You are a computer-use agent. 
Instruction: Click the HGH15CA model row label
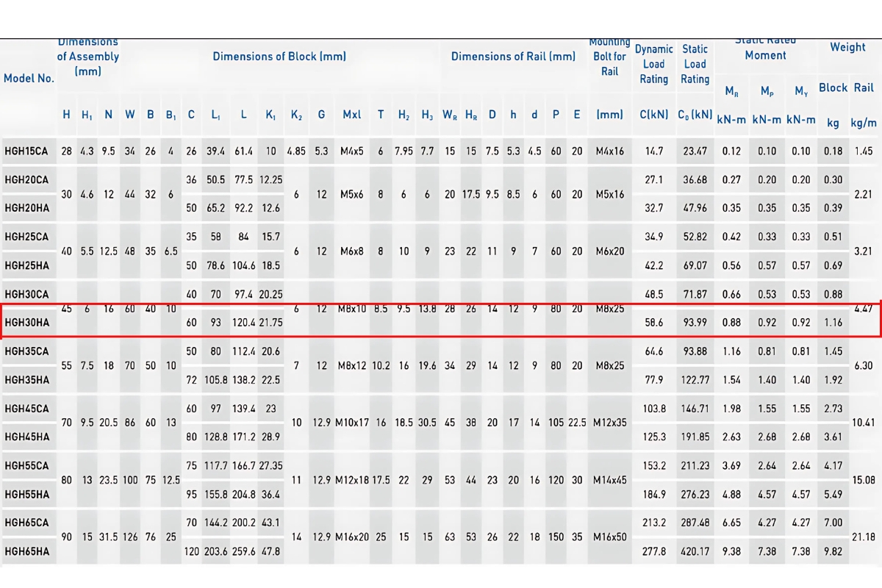pos(26,151)
